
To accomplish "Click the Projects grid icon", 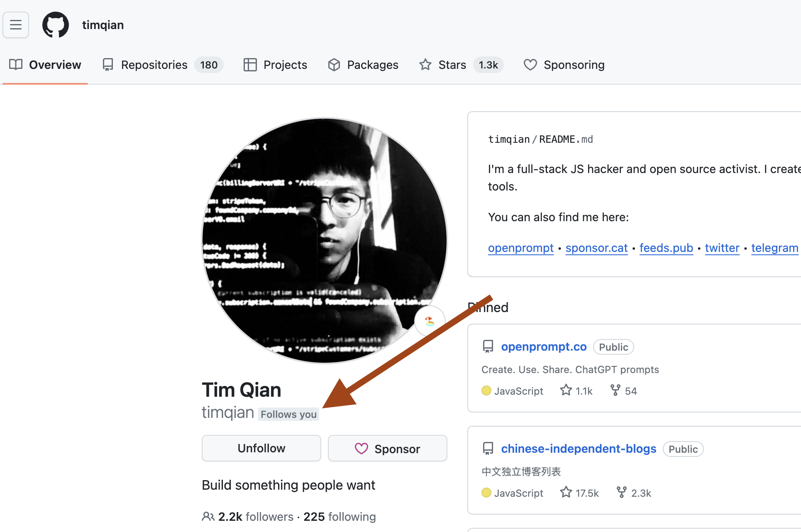I will [x=251, y=65].
